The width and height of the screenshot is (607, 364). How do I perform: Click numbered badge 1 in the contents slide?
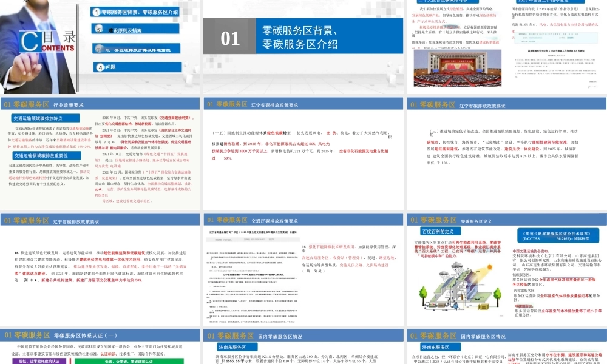97,12
